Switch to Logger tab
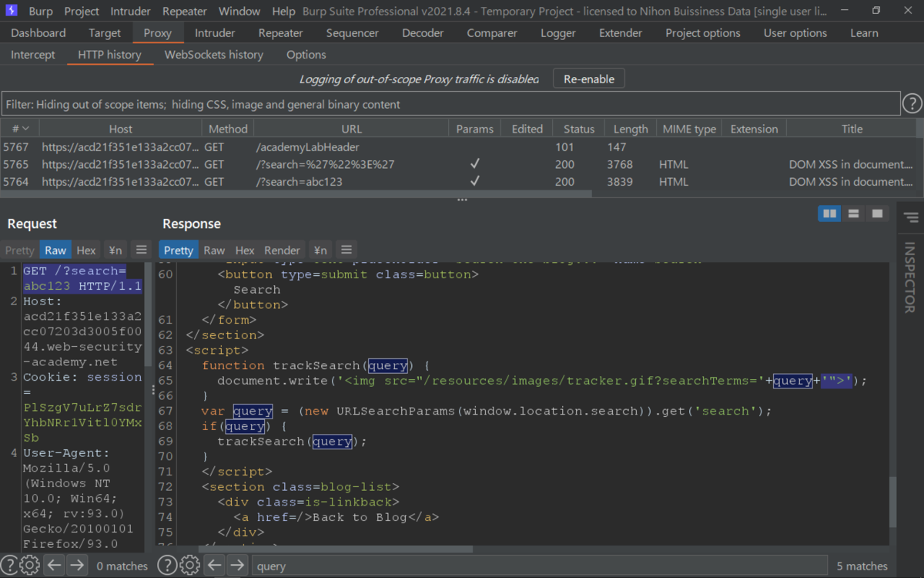Viewport: 924px width, 578px height. point(558,33)
